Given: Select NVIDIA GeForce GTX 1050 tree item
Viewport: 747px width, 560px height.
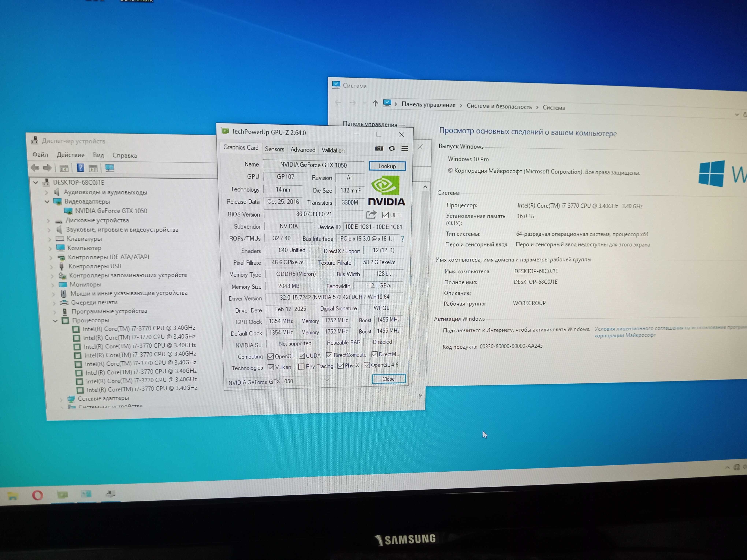Looking at the screenshot, I should coord(111,211).
